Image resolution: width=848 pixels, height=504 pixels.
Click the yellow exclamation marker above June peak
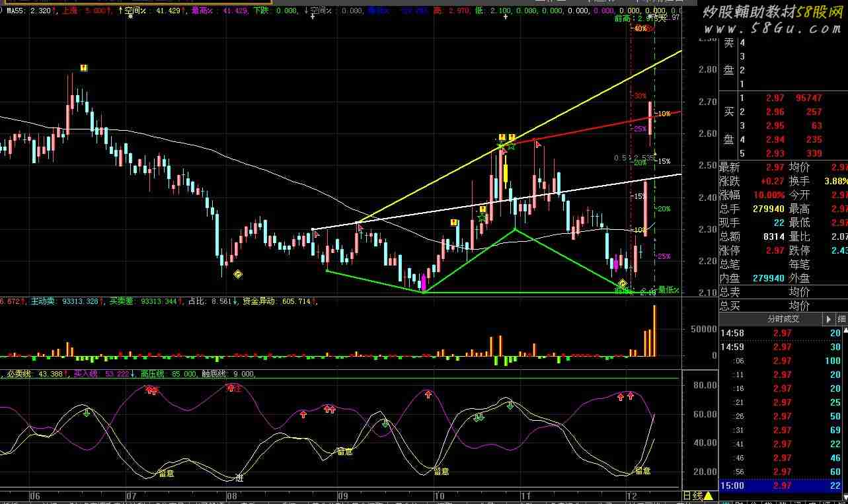tap(84, 68)
